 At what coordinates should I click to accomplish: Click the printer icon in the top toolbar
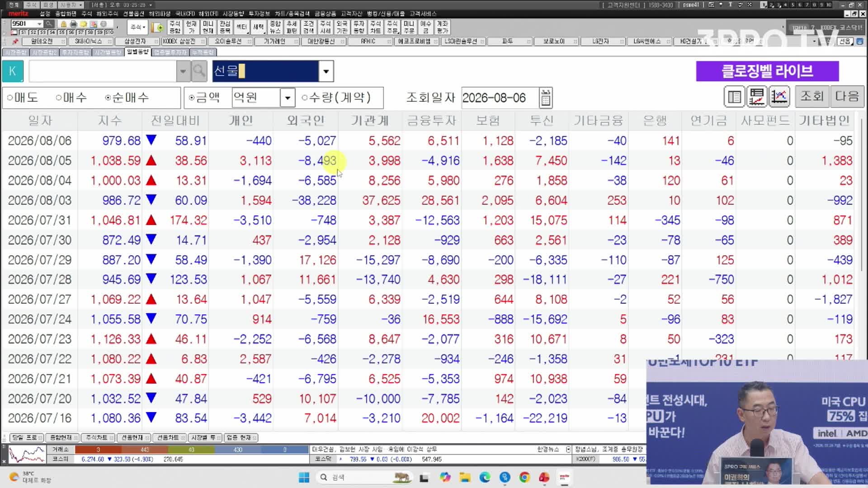pyautogui.click(x=73, y=24)
